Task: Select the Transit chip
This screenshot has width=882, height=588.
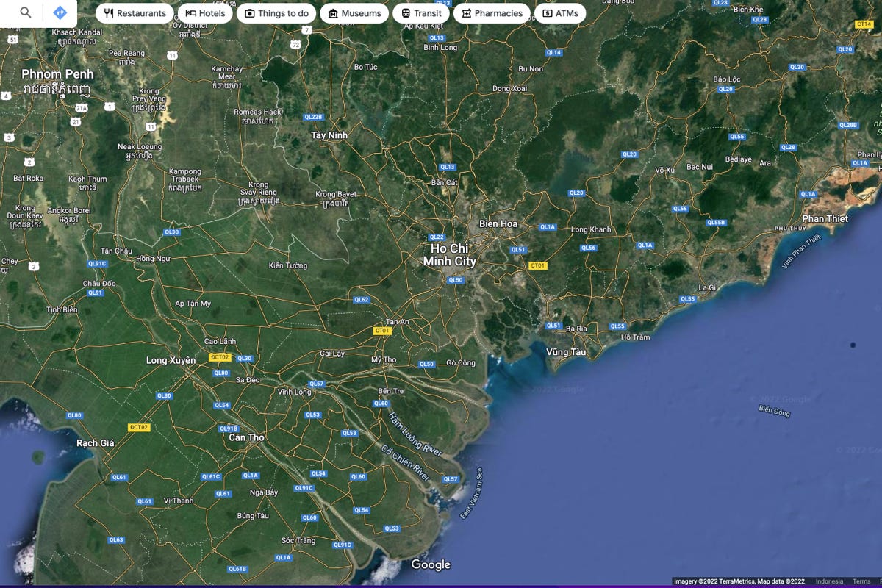Action: 421,13
